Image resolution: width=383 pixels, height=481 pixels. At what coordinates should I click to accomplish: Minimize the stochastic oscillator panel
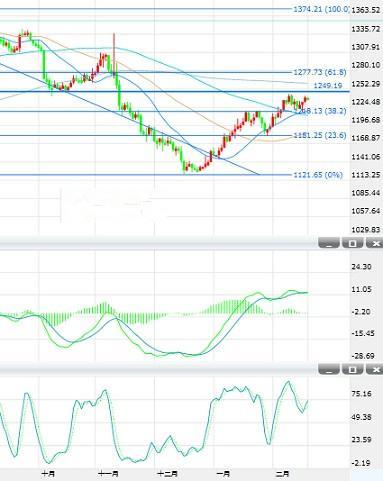point(329,369)
